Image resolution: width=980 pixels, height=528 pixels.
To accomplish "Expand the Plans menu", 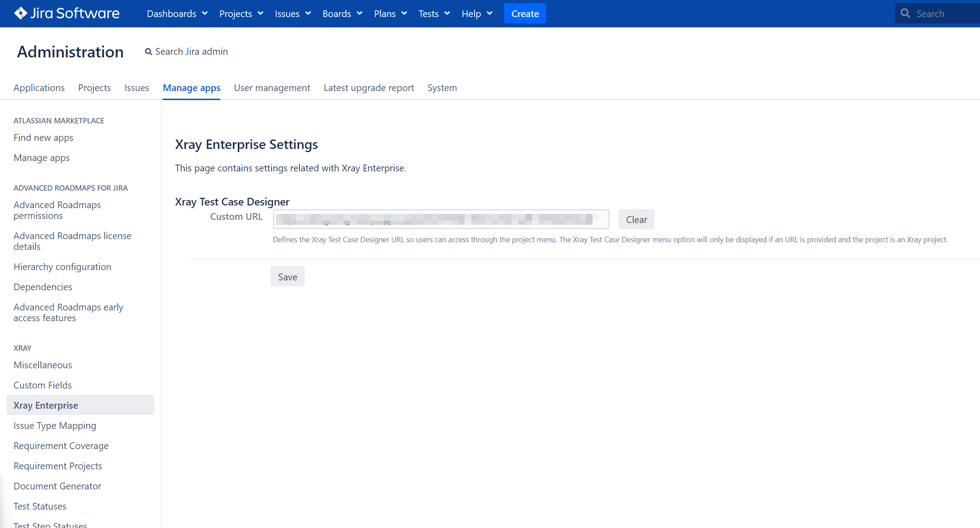I will point(391,13).
